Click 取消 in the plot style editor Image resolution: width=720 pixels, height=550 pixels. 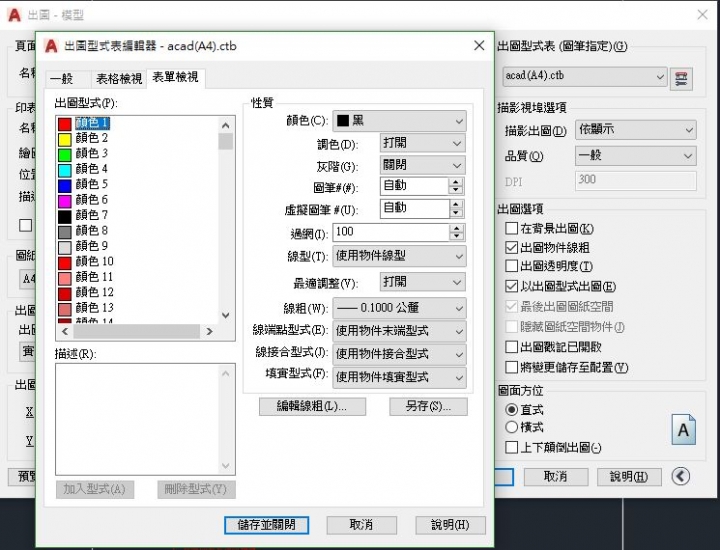(x=361, y=525)
